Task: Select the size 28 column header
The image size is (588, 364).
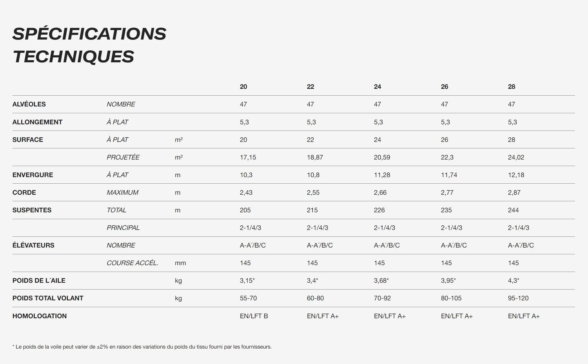Action: click(x=511, y=87)
